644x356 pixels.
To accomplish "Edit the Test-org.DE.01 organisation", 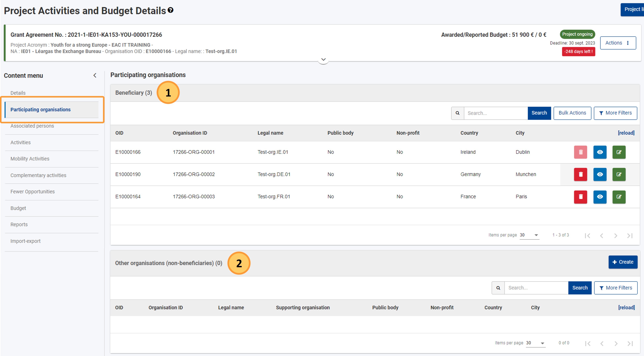I will point(619,174).
